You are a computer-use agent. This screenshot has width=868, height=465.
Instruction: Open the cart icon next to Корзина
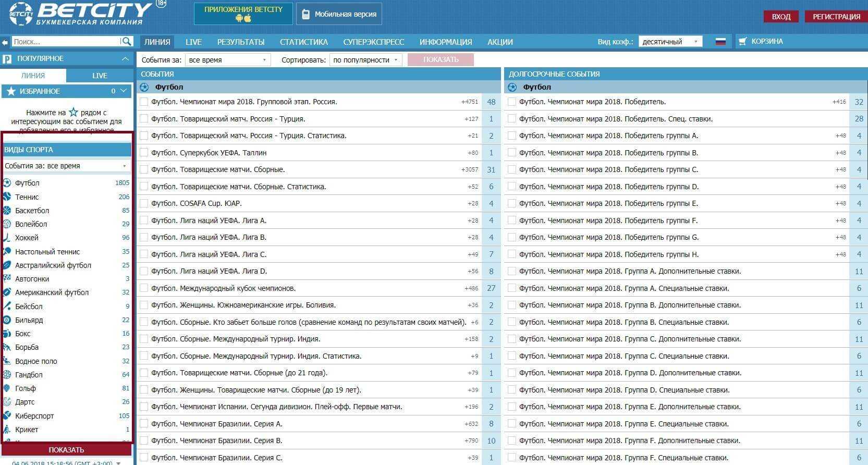click(742, 41)
